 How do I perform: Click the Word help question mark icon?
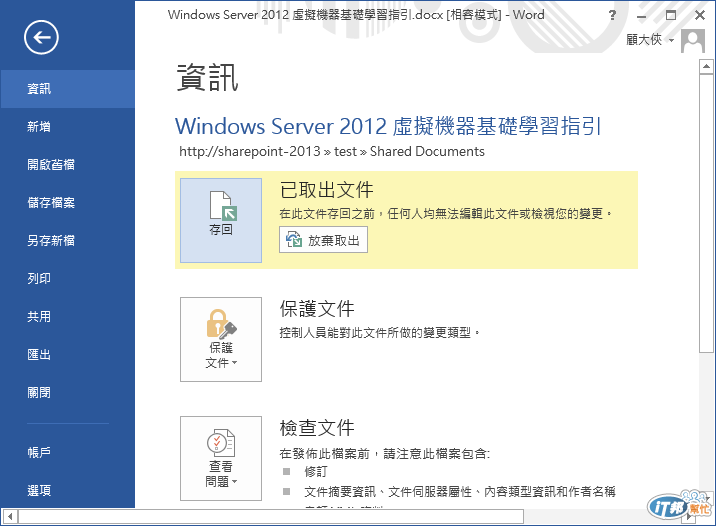coord(612,15)
